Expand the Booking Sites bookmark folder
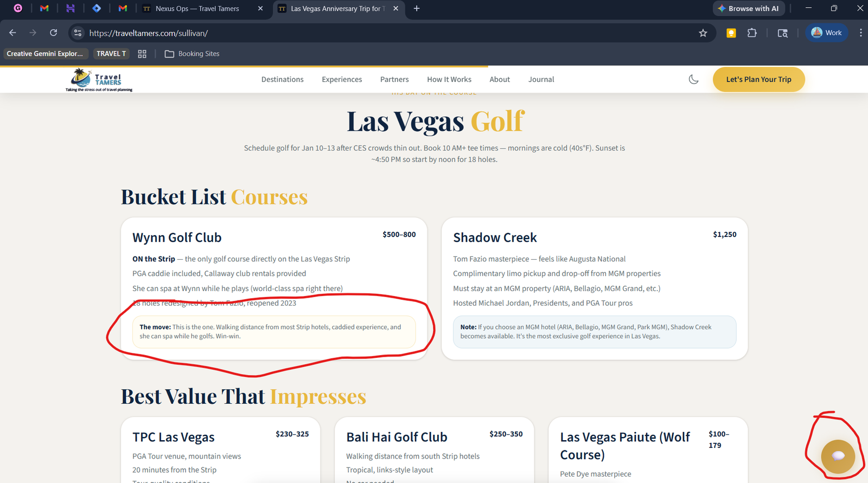868x483 pixels. 192,54
